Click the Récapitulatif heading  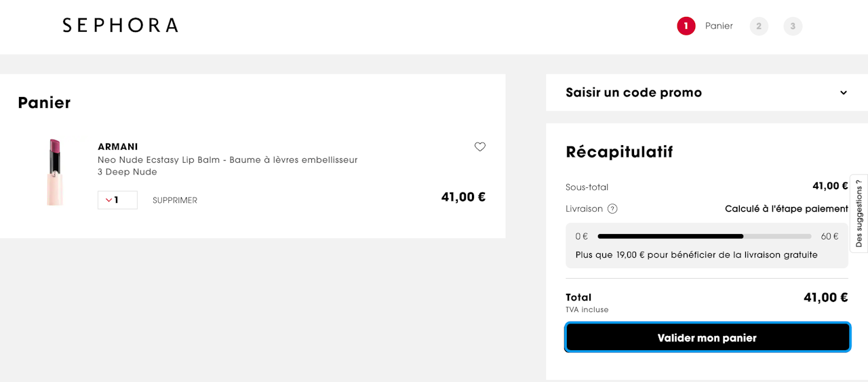pos(619,152)
